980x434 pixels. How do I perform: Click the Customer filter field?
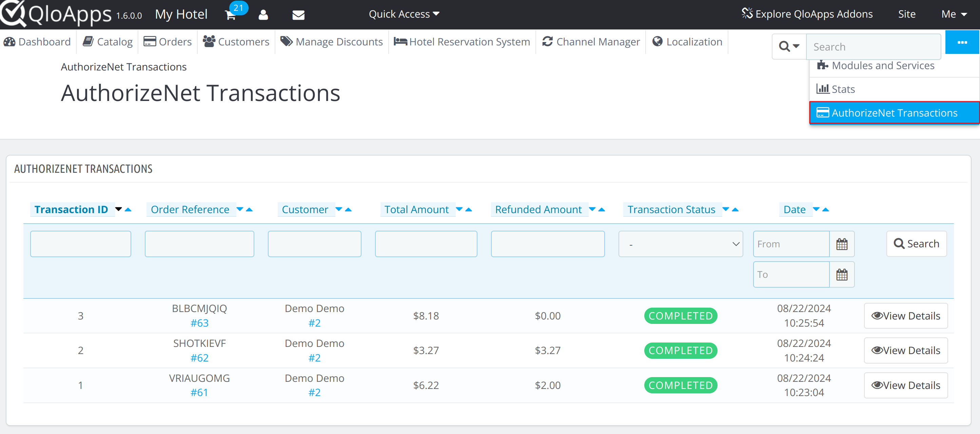coord(314,244)
